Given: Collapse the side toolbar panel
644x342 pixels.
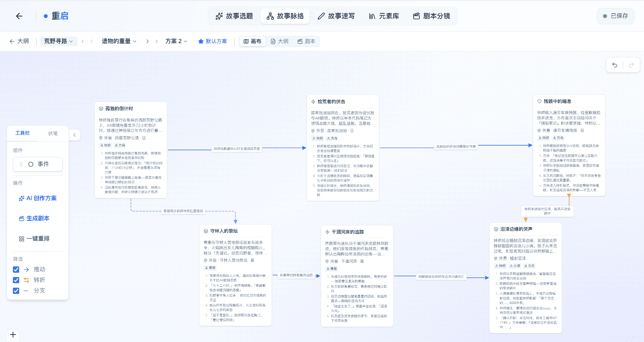Looking at the screenshot, I should (x=74, y=134).
